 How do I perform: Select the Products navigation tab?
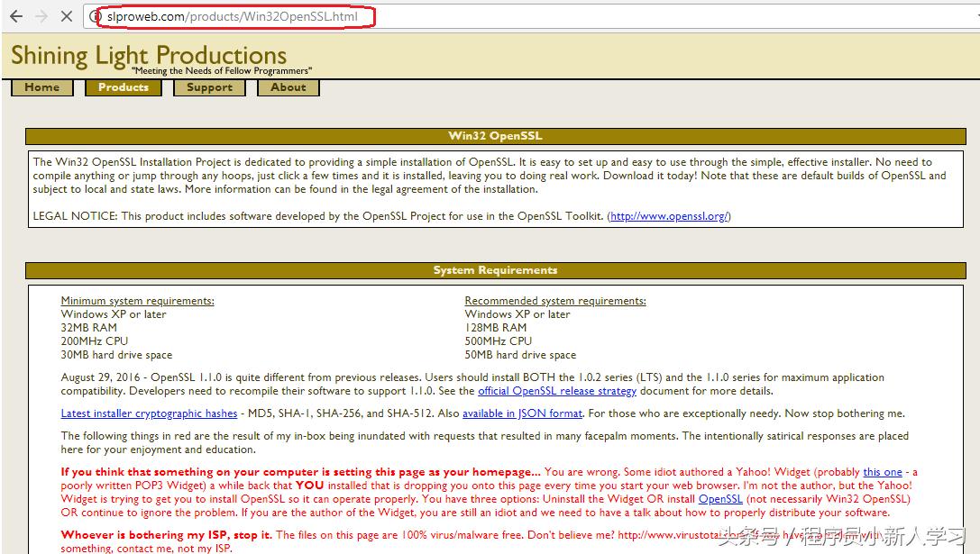pos(124,87)
